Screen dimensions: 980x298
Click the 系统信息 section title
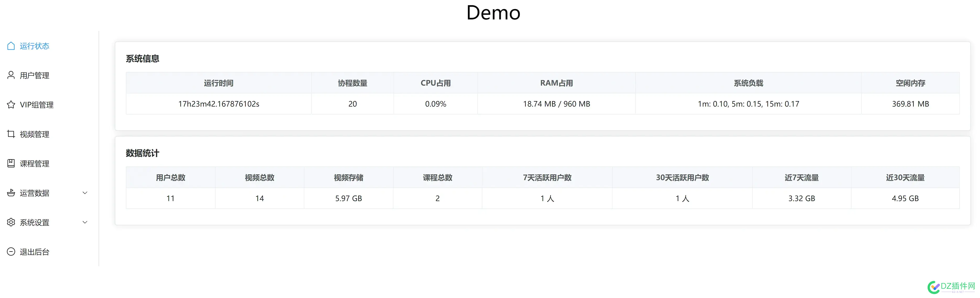142,58
